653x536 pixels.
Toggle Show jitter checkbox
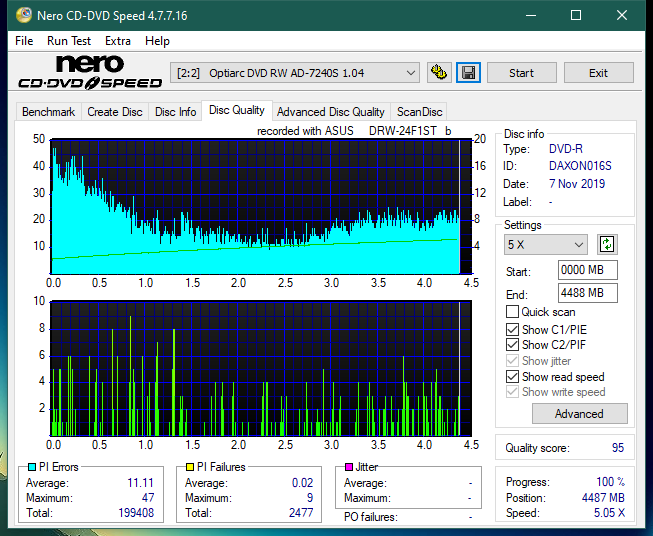pyautogui.click(x=512, y=361)
